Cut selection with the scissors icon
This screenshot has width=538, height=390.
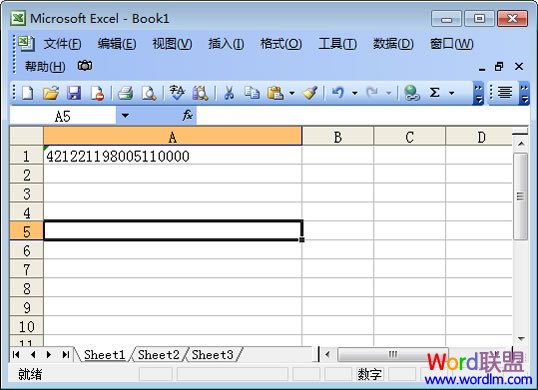[x=229, y=93]
